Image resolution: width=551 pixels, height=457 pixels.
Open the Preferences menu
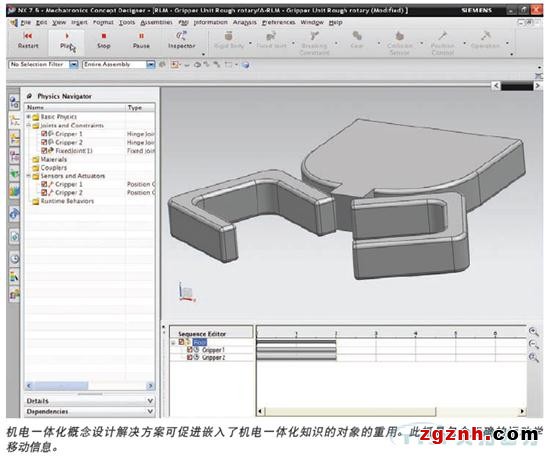pyautogui.click(x=279, y=22)
